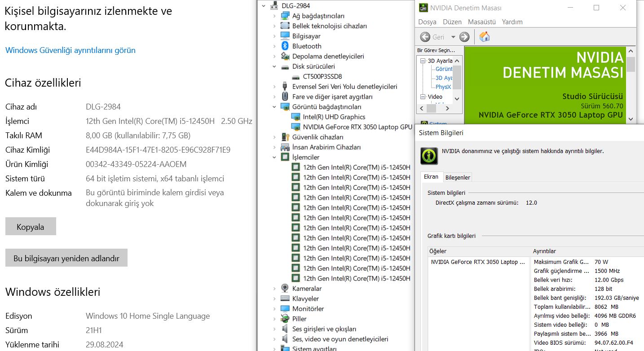This screenshot has height=351, width=644.
Task: Collapse the 3D Ayarla node in NVIDIA tree
Action: point(423,61)
